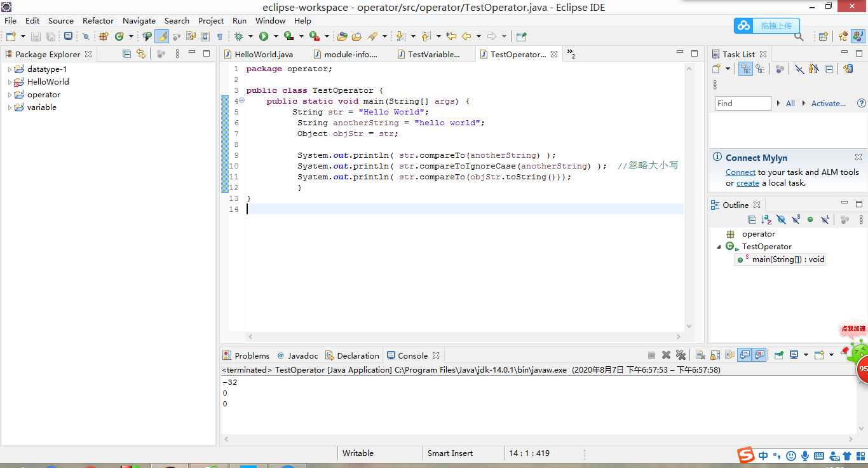This screenshot has height=468, width=868.
Task: Expand the operator project node
Action: [9, 95]
